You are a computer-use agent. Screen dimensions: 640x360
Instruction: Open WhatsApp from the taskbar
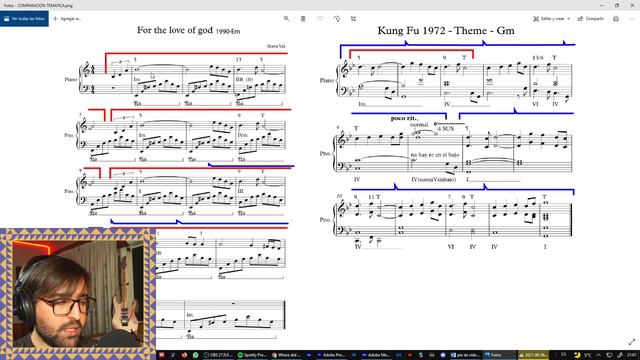[196, 355]
